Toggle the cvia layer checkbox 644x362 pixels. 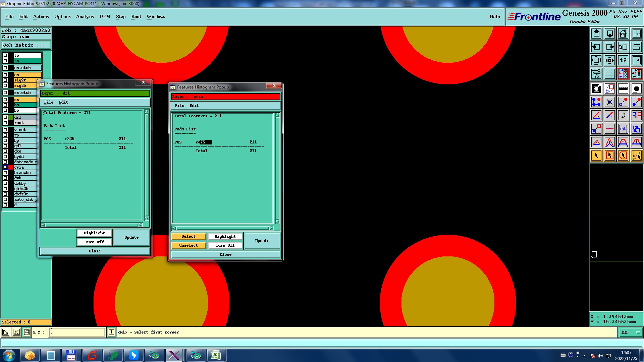coord(5,167)
